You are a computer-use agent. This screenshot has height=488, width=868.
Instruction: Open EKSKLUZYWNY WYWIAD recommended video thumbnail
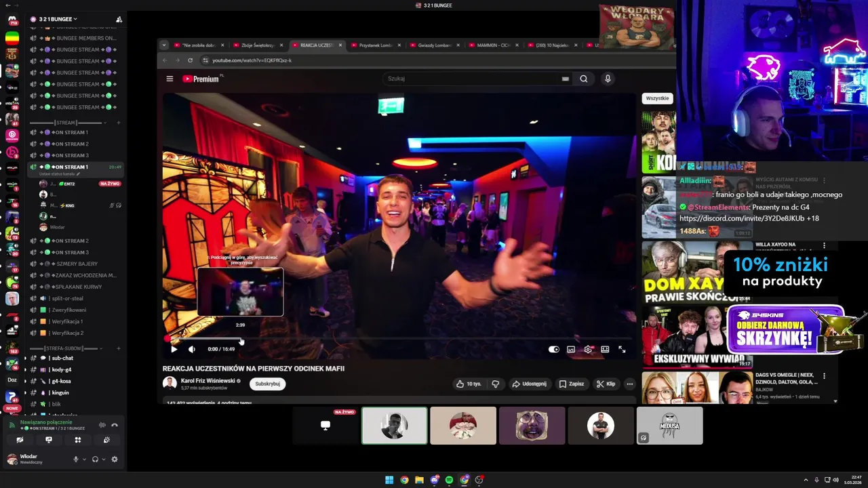pos(697,336)
